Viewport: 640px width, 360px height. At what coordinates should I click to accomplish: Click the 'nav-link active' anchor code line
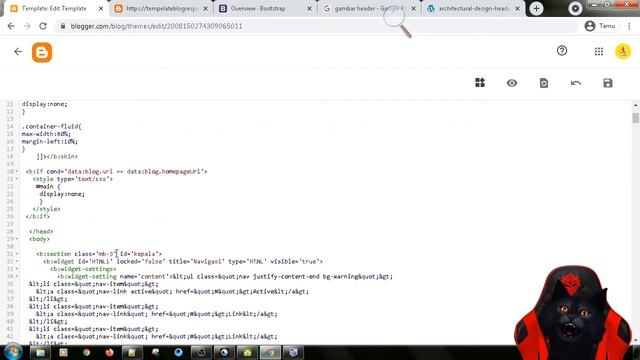172,291
